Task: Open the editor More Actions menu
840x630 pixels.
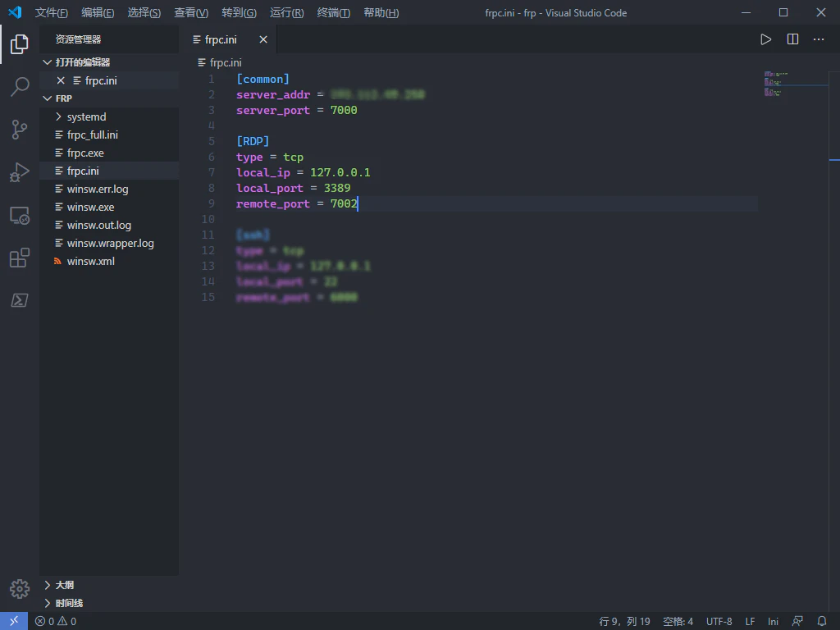Action: click(x=819, y=39)
